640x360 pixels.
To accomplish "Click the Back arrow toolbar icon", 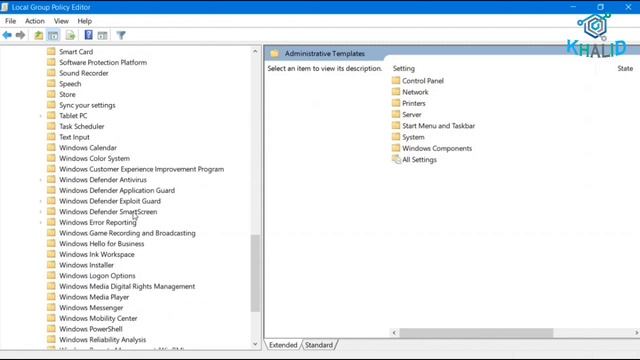I will pos(7,35).
